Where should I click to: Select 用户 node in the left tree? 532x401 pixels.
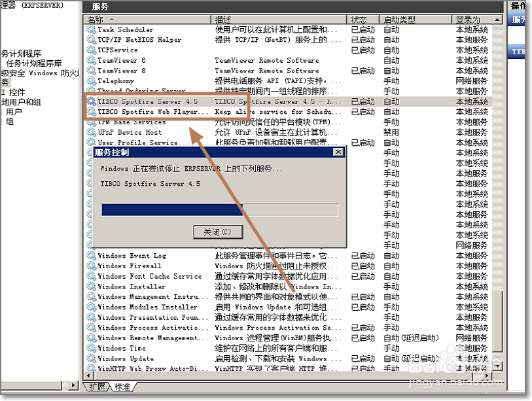click(x=14, y=112)
